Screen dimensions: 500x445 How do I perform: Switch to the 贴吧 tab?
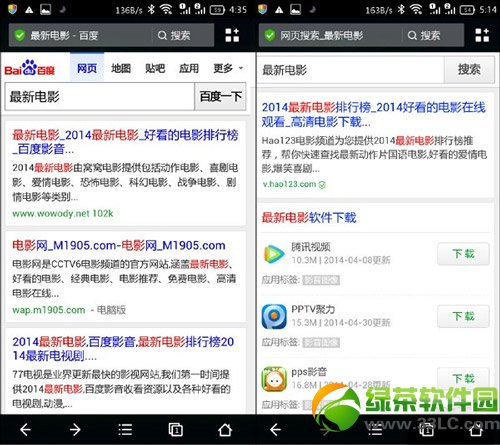(155, 68)
